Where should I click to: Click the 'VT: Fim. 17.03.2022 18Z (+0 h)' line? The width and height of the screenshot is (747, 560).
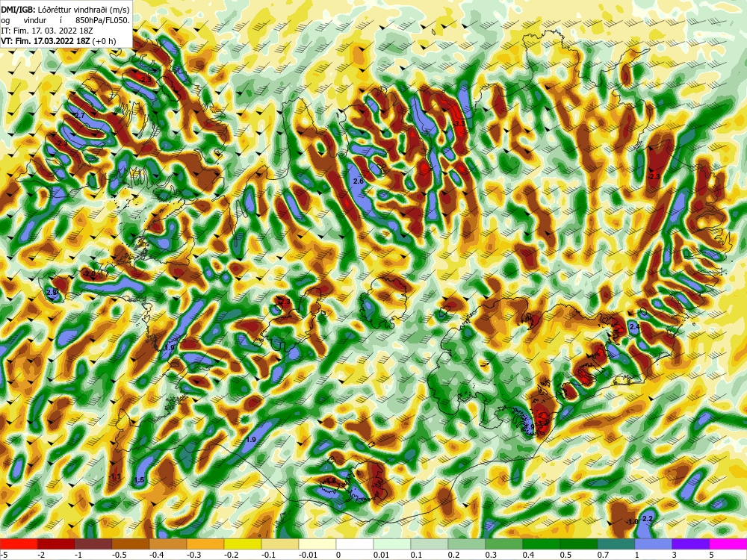tap(58, 41)
